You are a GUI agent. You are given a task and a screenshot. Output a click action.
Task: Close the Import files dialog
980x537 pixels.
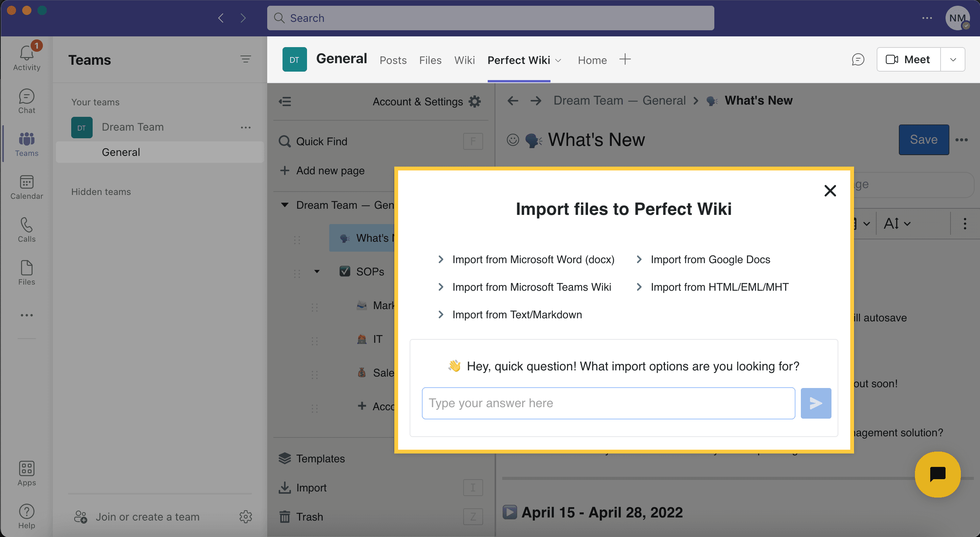[x=830, y=190]
